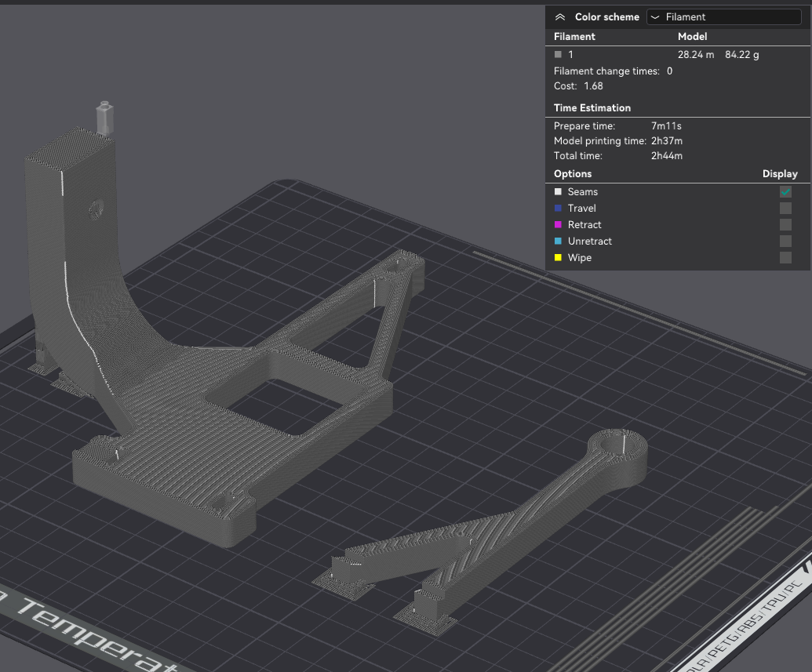Disable the Seams display checkbox
The image size is (812, 672).
coord(785,191)
